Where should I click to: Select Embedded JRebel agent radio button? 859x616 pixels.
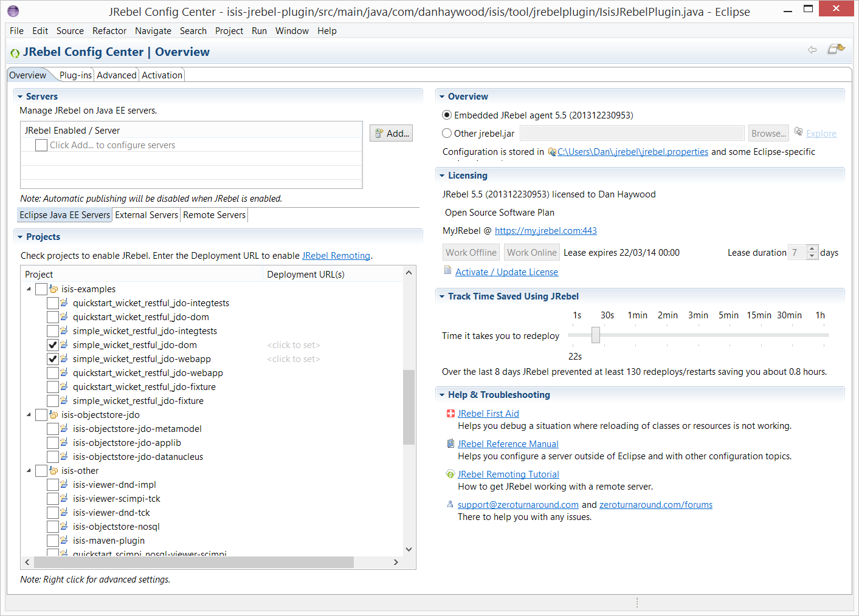(447, 115)
